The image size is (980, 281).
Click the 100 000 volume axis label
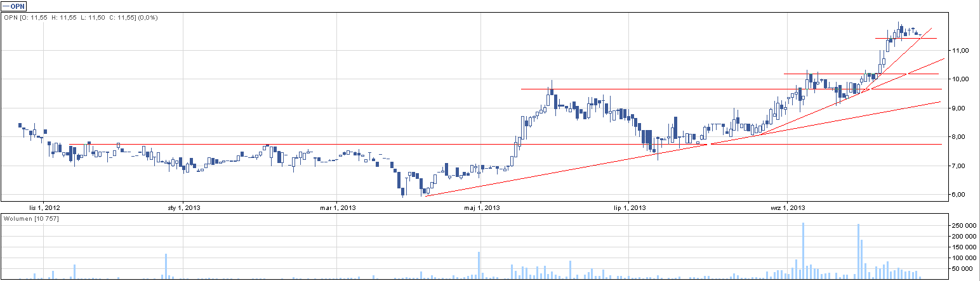963,258
